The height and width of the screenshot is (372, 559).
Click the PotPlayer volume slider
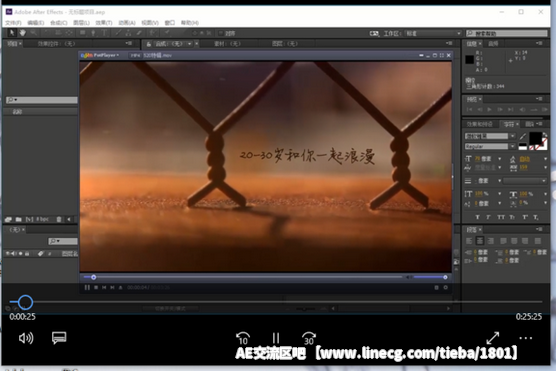[429, 277]
